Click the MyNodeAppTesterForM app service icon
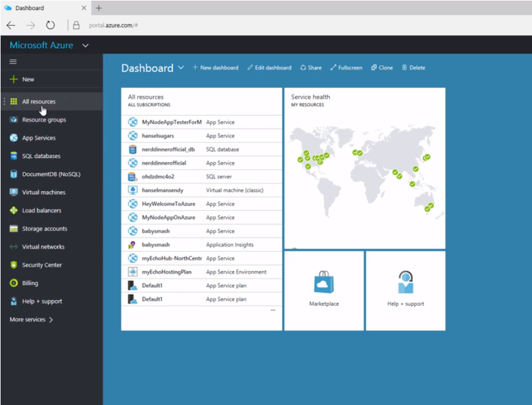This screenshot has height=405, width=532. (x=133, y=122)
